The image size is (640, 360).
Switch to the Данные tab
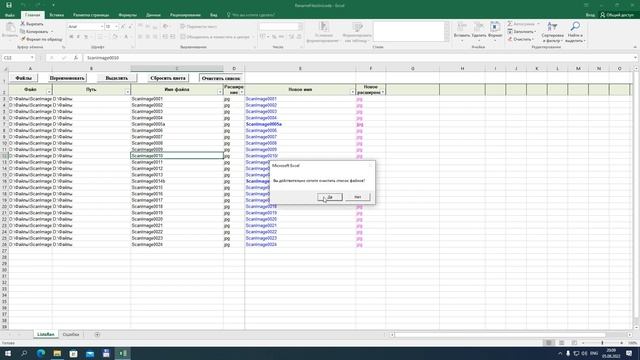pyautogui.click(x=153, y=15)
